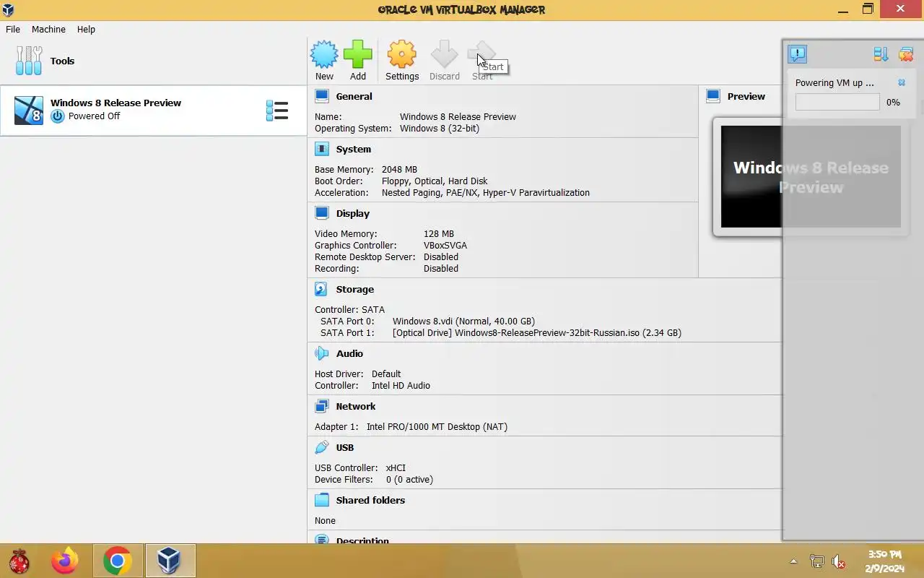The width and height of the screenshot is (924, 578).
Task: Show hidden tray icons arrow
Action: (x=794, y=561)
